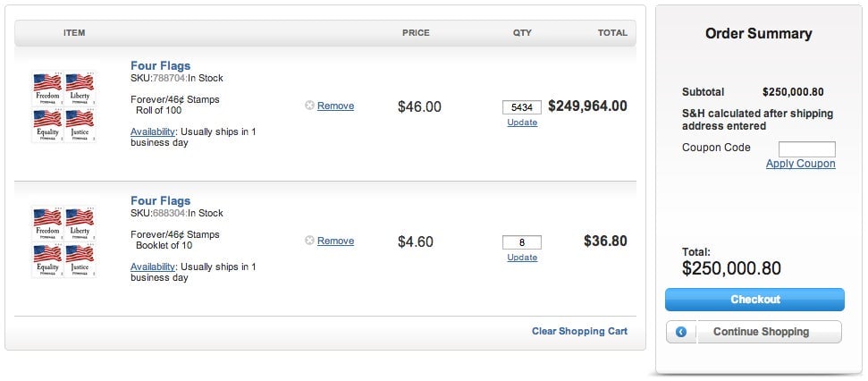The width and height of the screenshot is (868, 381).
Task: View Availability info for the stamp booklet
Action: point(153,267)
